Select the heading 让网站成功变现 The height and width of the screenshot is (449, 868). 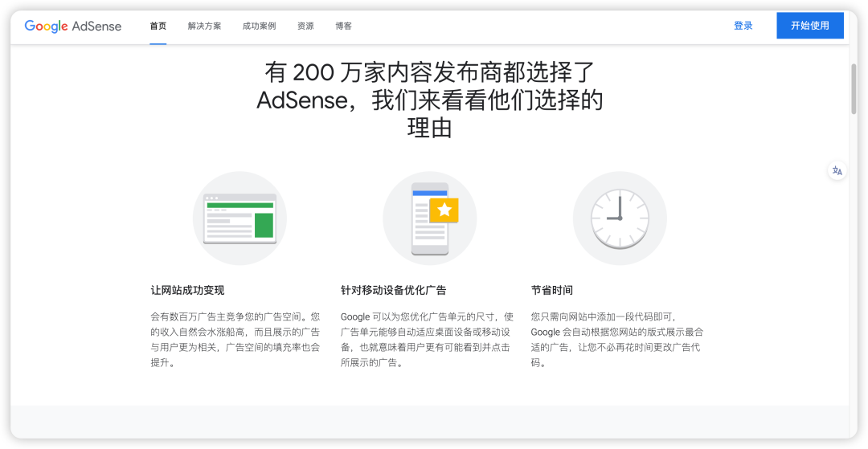coord(187,290)
